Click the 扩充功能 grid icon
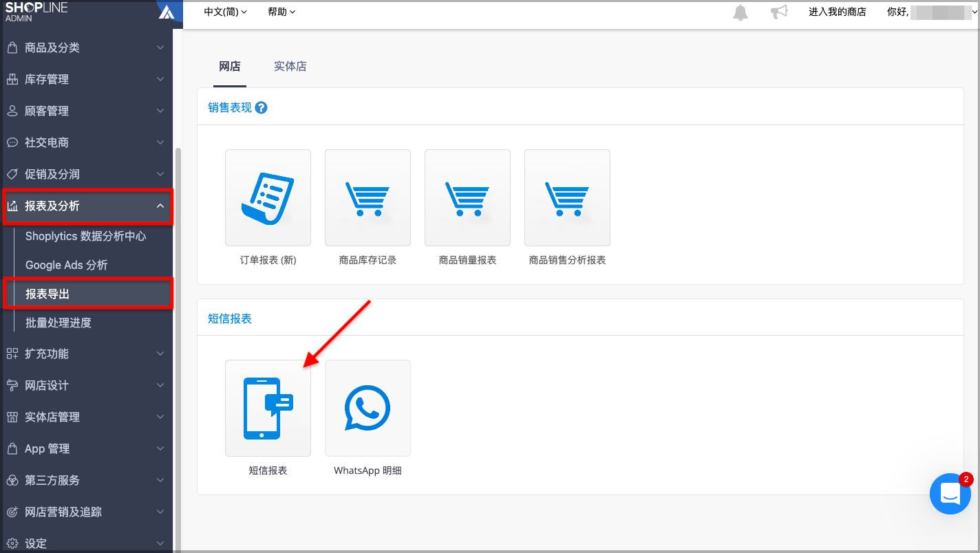This screenshot has width=980, height=553. [12, 354]
